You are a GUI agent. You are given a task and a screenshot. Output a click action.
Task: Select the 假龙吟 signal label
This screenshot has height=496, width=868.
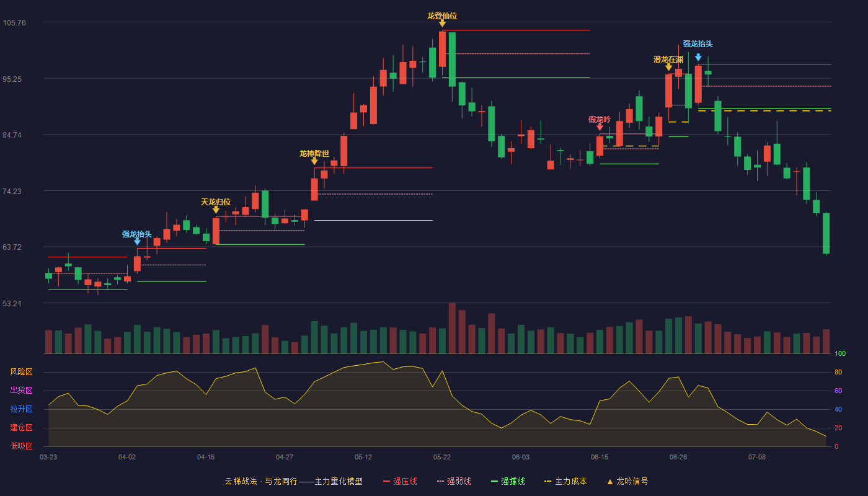point(600,119)
